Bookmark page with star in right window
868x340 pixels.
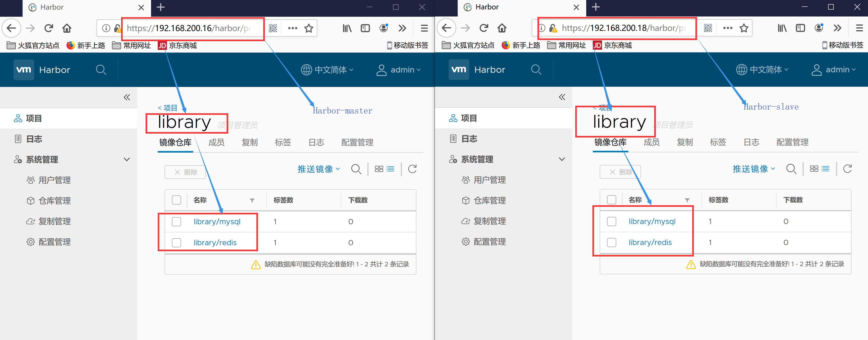(x=744, y=28)
